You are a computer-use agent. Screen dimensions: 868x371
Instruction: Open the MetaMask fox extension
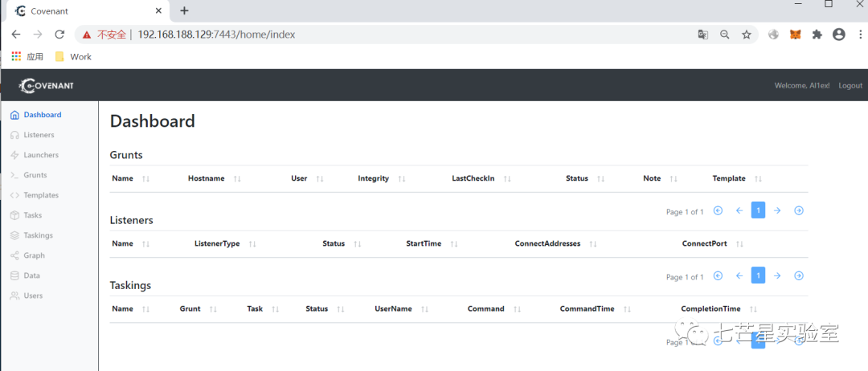click(x=795, y=35)
